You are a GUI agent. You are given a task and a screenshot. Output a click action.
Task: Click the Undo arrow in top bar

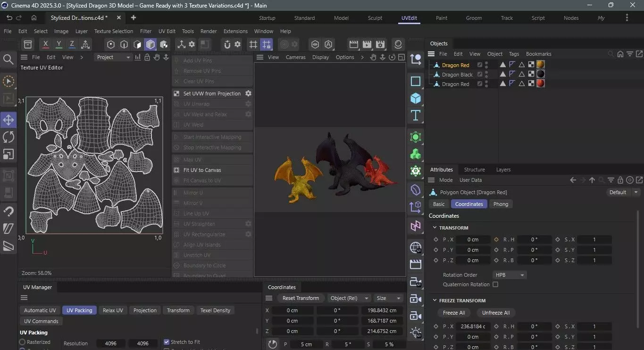pyautogui.click(x=9, y=18)
